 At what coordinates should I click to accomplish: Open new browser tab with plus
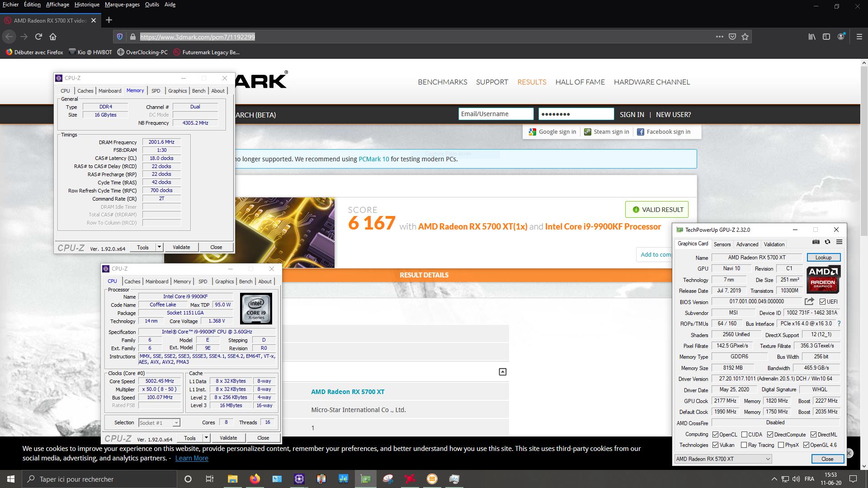pyautogui.click(x=108, y=20)
